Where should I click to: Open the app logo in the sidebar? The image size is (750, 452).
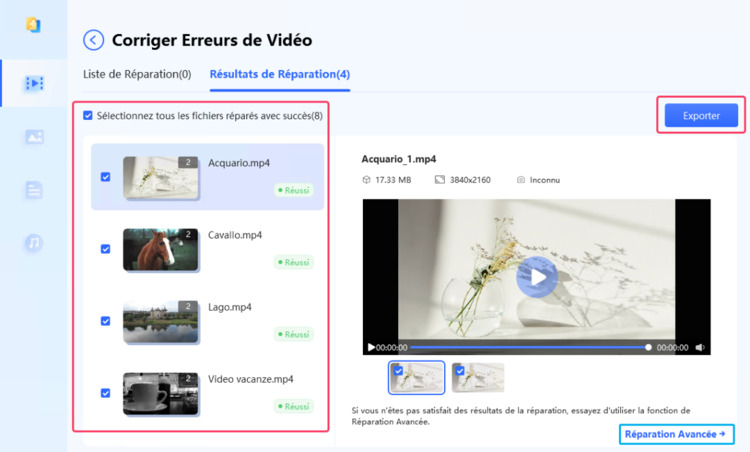pyautogui.click(x=33, y=25)
